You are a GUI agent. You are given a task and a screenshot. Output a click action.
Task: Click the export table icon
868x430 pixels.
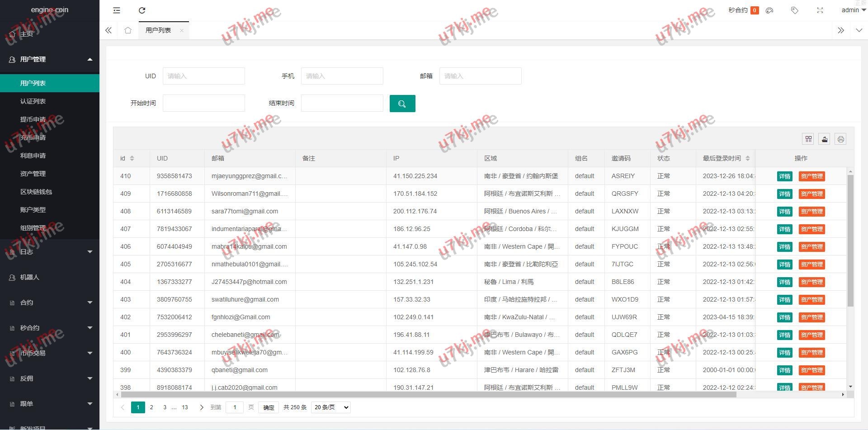[824, 139]
